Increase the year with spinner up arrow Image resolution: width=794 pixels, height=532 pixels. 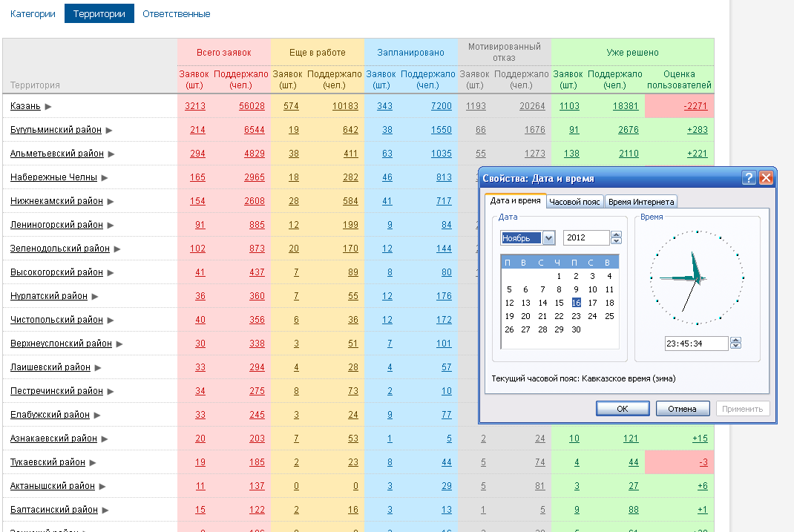(x=616, y=234)
